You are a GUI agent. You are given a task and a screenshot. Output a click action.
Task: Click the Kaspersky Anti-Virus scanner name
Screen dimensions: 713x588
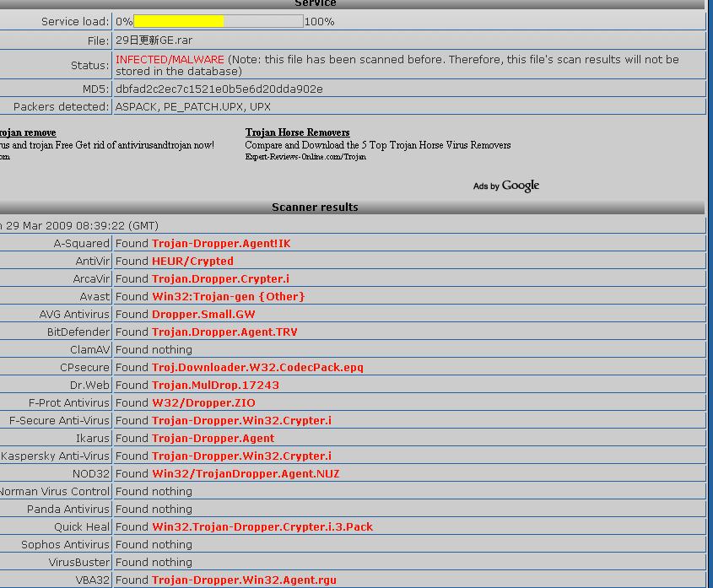click(x=55, y=456)
